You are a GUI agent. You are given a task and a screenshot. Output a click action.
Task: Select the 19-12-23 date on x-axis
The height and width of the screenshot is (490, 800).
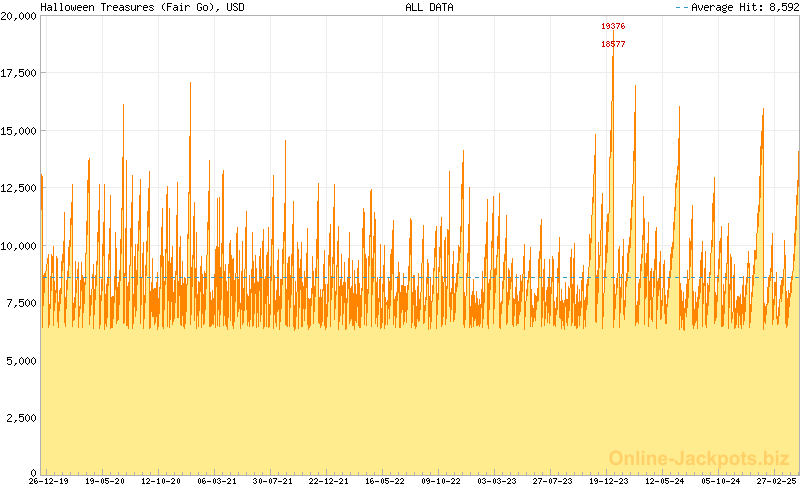click(x=609, y=481)
